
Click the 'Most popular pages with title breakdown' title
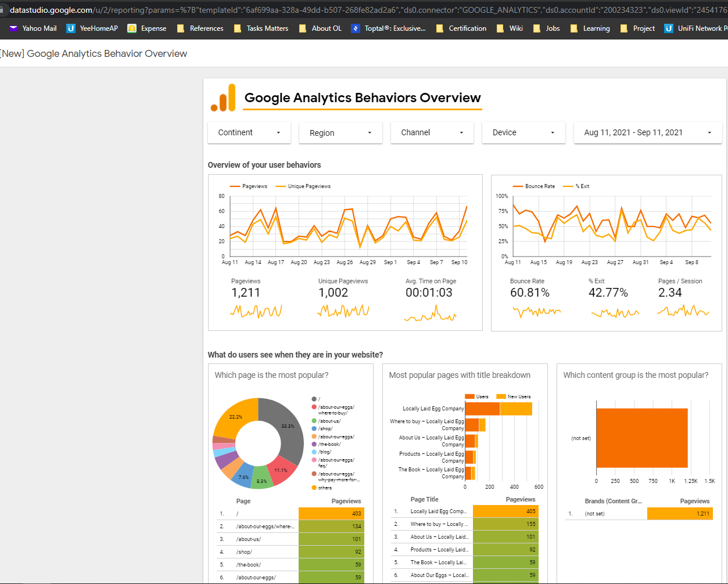coord(460,375)
